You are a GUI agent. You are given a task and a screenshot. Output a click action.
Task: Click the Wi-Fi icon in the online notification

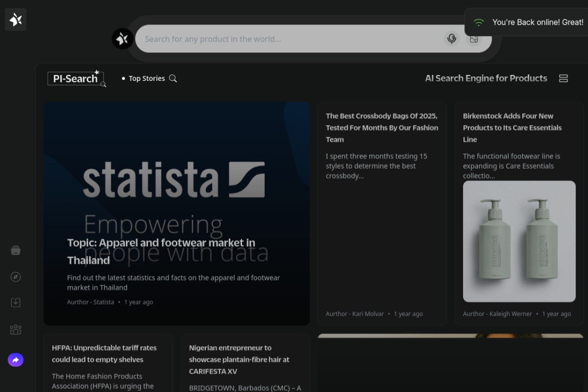479,22
